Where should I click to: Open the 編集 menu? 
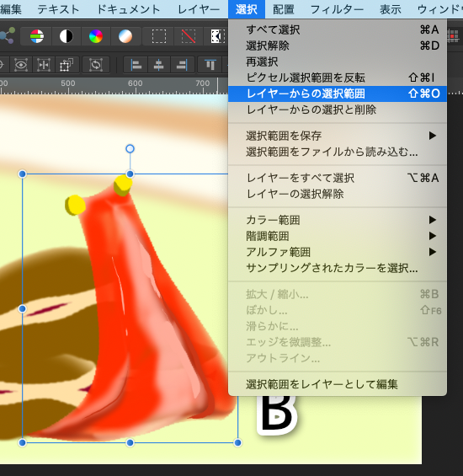point(11,9)
